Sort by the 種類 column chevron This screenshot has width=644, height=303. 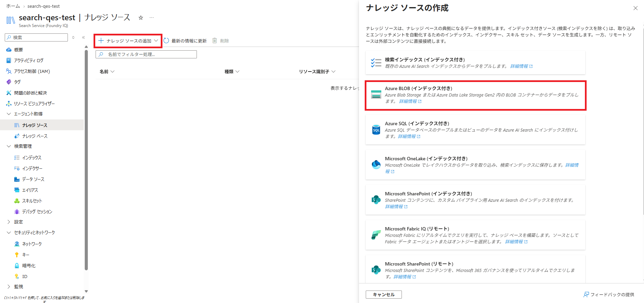tap(237, 72)
